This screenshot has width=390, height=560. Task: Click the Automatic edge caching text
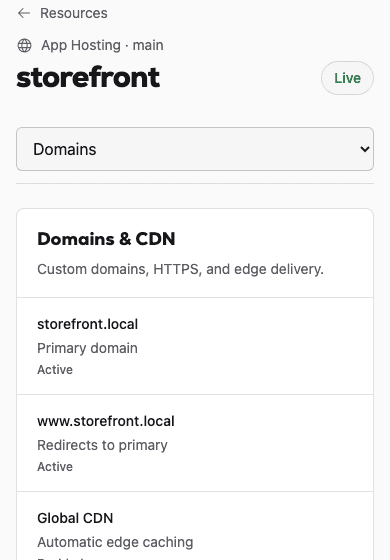click(x=115, y=542)
